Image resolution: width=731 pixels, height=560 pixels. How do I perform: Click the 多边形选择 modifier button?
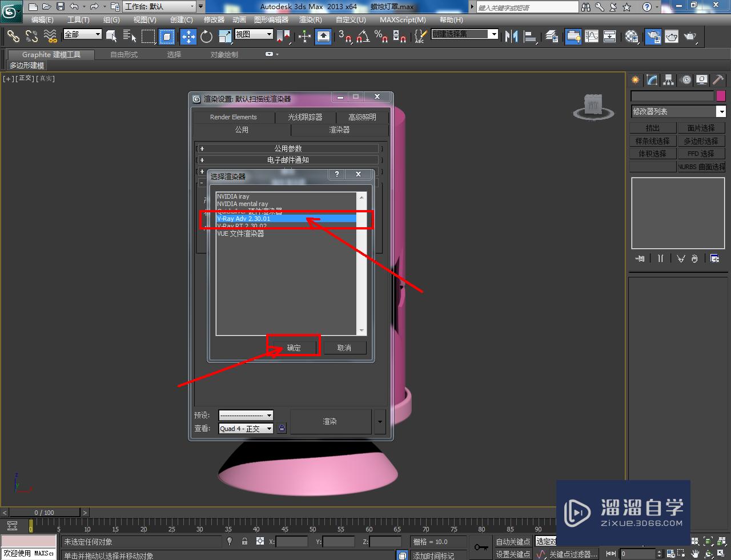[x=701, y=141]
